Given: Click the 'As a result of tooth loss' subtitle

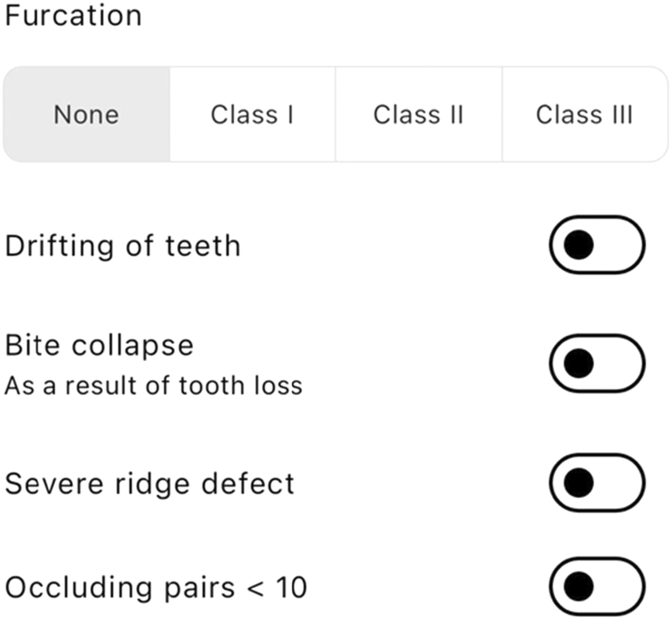Looking at the screenshot, I should [154, 386].
